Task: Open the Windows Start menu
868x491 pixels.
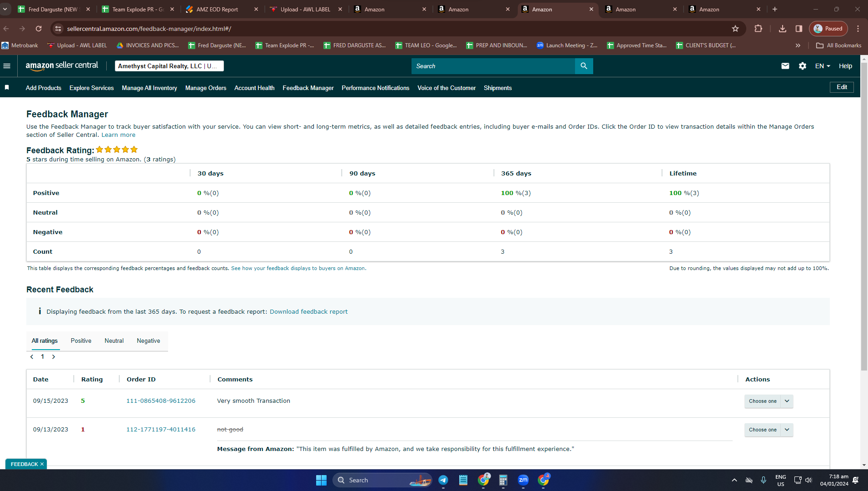Action: point(321,480)
